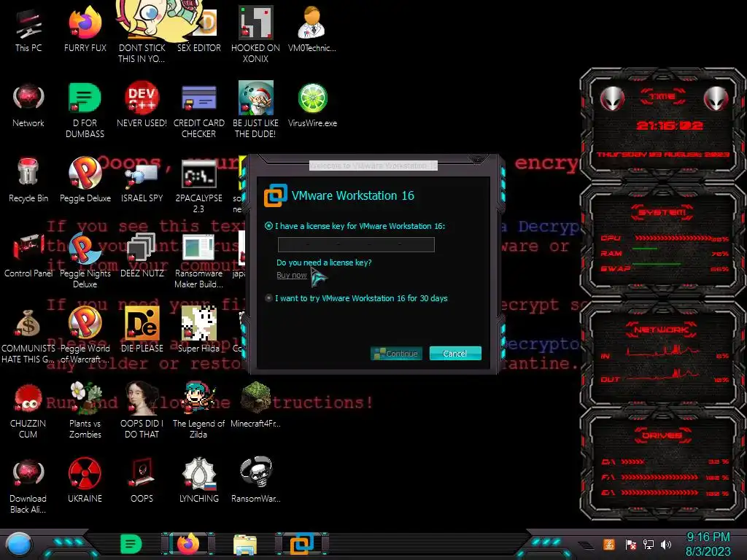
Task: Open File Explorer from the taskbar
Action: pyautogui.click(x=245, y=545)
